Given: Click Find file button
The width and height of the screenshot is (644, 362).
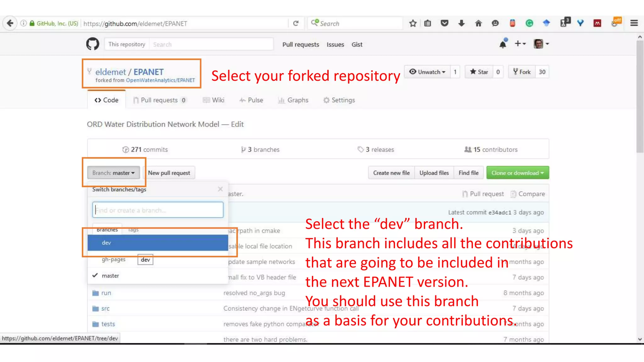Looking at the screenshot, I should point(469,173).
